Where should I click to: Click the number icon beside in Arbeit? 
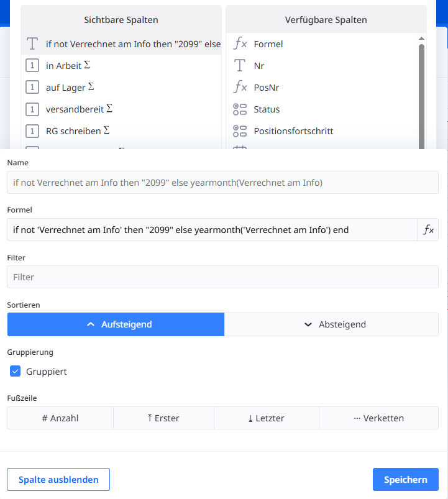pos(32,66)
